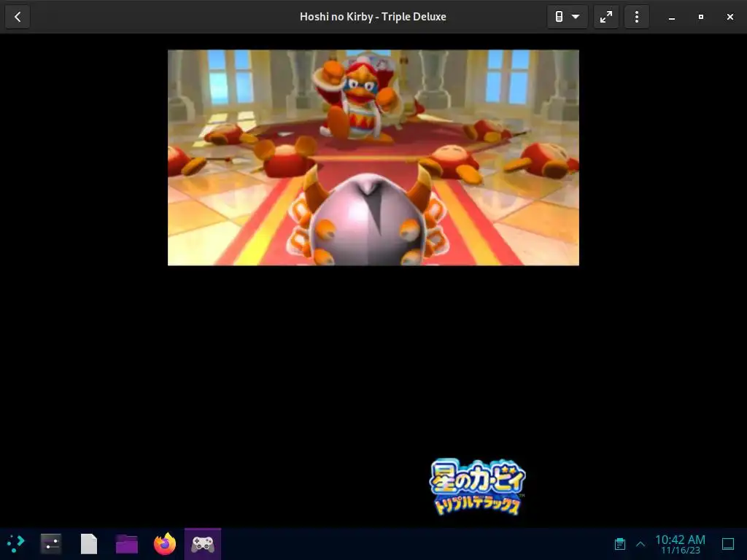Toggle fullscreen mode
Screen dimensions: 747x560
tap(606, 17)
